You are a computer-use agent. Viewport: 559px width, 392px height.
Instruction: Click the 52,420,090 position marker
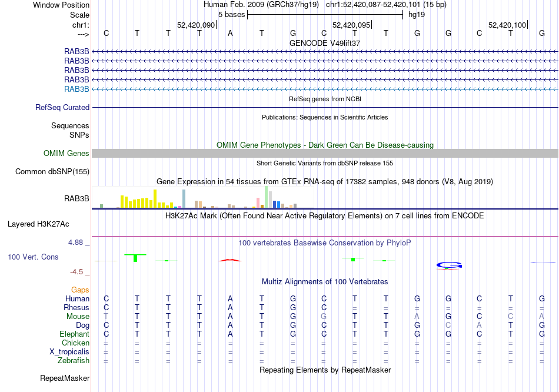pyautogui.click(x=196, y=25)
